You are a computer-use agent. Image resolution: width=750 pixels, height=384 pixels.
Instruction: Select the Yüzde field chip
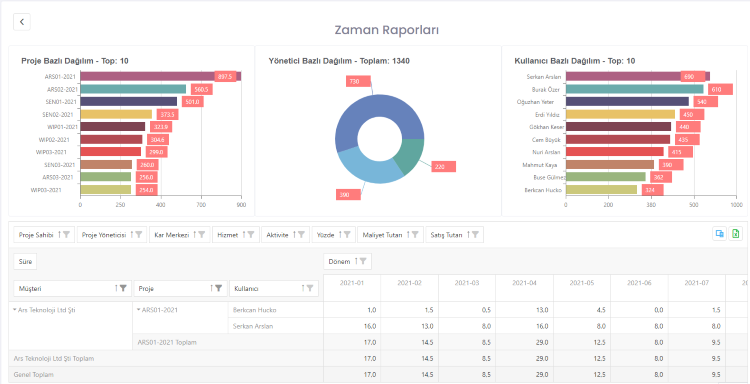[x=333, y=235]
